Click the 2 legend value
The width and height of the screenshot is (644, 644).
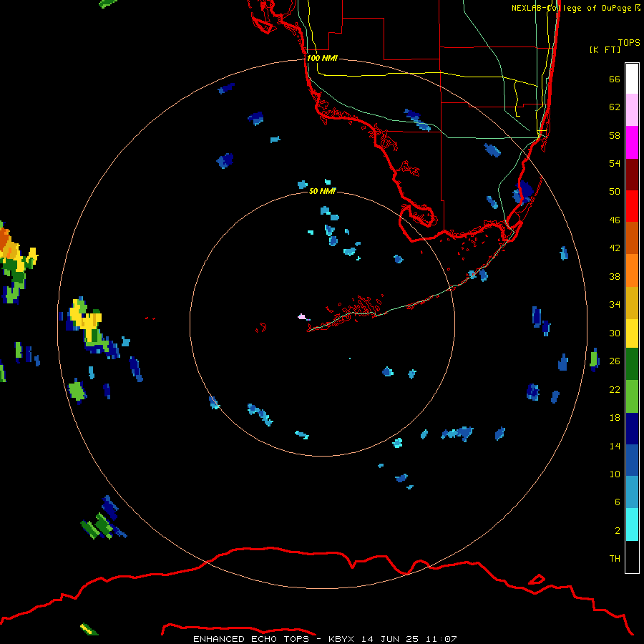click(618, 531)
